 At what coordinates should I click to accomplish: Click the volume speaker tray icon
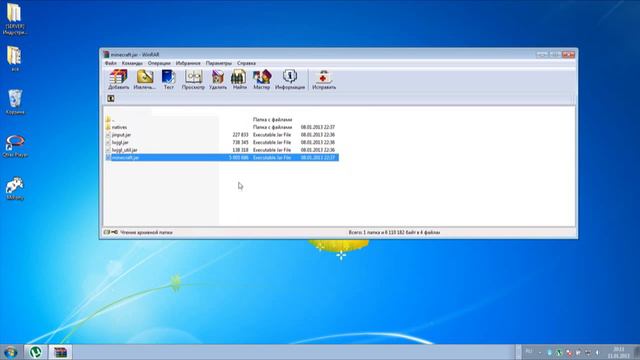597,352
